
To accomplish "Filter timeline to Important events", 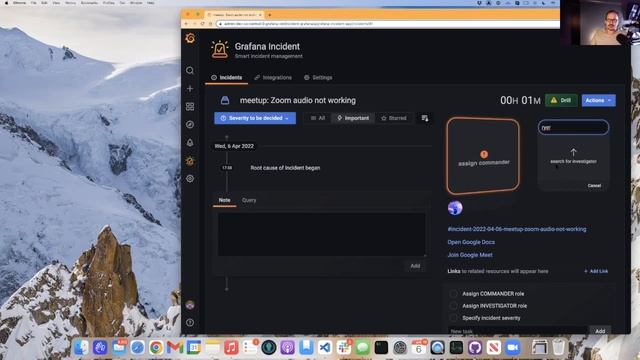I will 353,118.
